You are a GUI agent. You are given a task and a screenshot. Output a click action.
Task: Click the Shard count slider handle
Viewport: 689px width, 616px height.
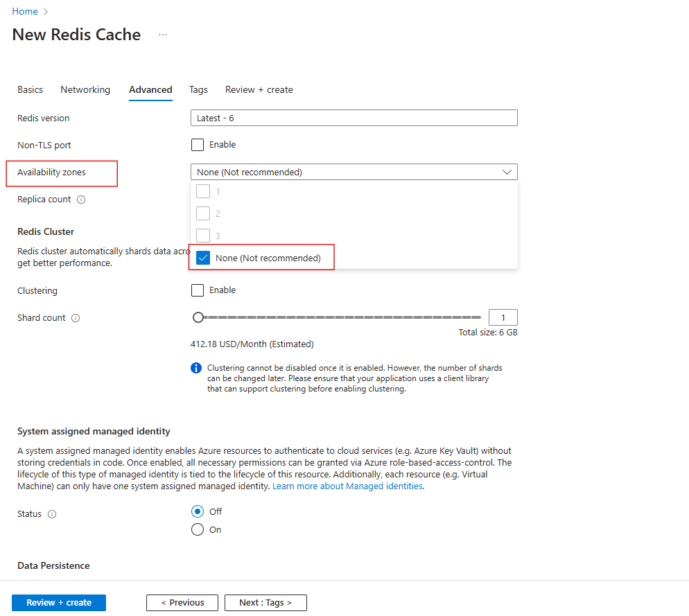click(198, 317)
